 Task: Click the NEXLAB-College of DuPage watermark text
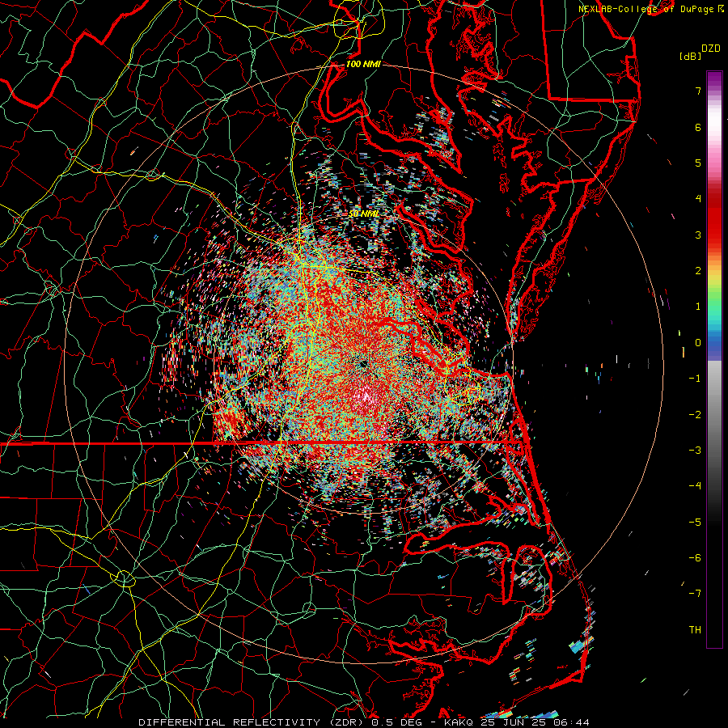coord(651,9)
